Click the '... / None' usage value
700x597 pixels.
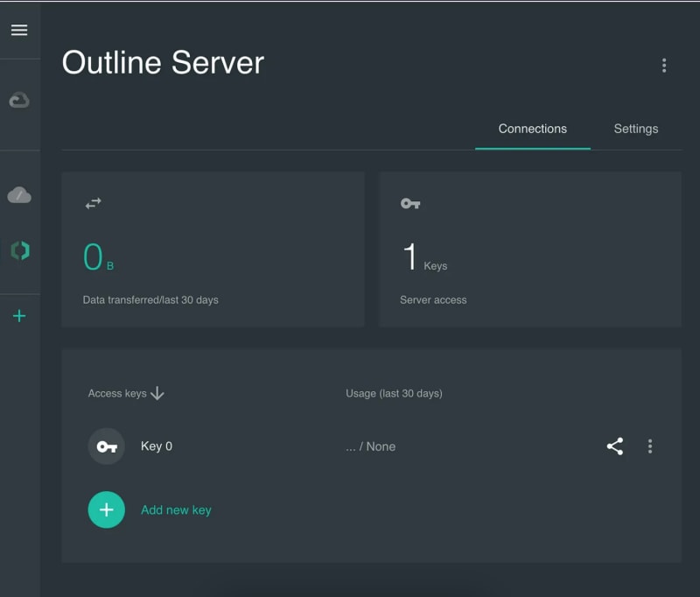[x=370, y=446]
